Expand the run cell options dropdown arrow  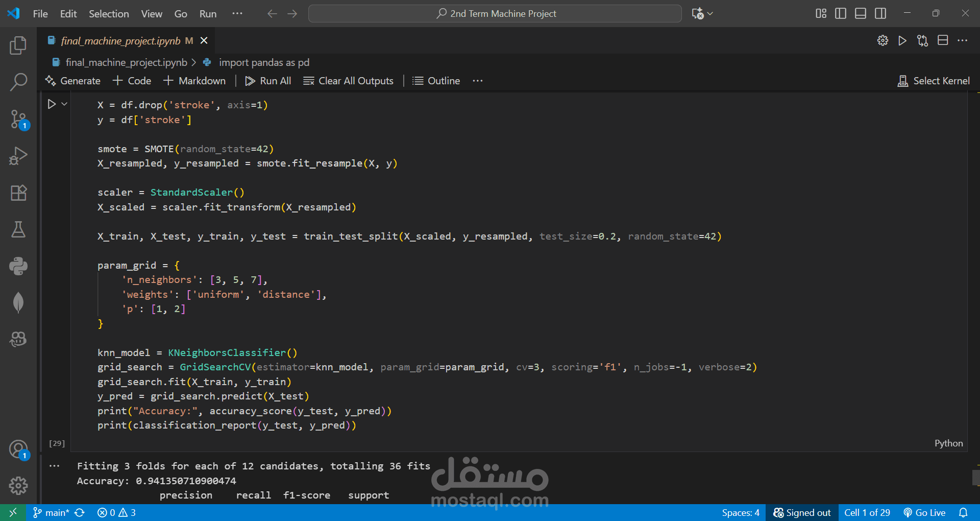point(64,104)
